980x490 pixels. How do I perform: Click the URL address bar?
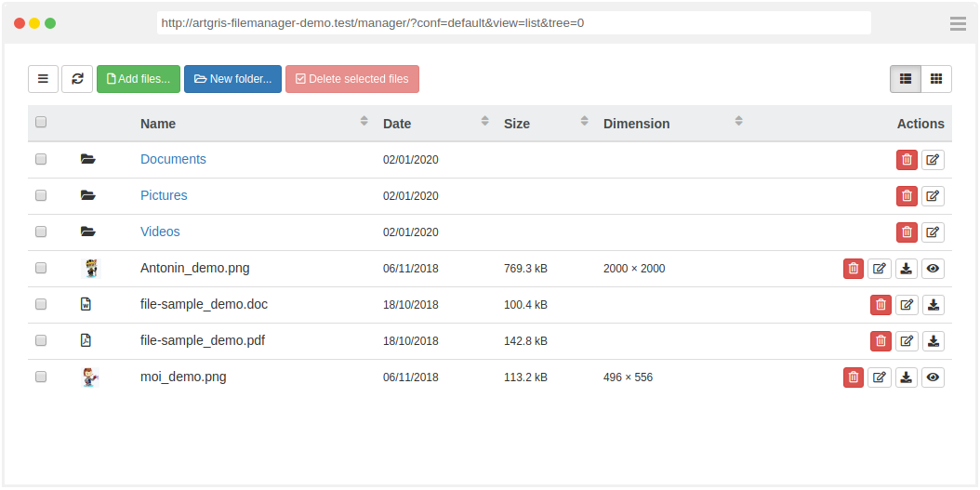click(x=513, y=23)
